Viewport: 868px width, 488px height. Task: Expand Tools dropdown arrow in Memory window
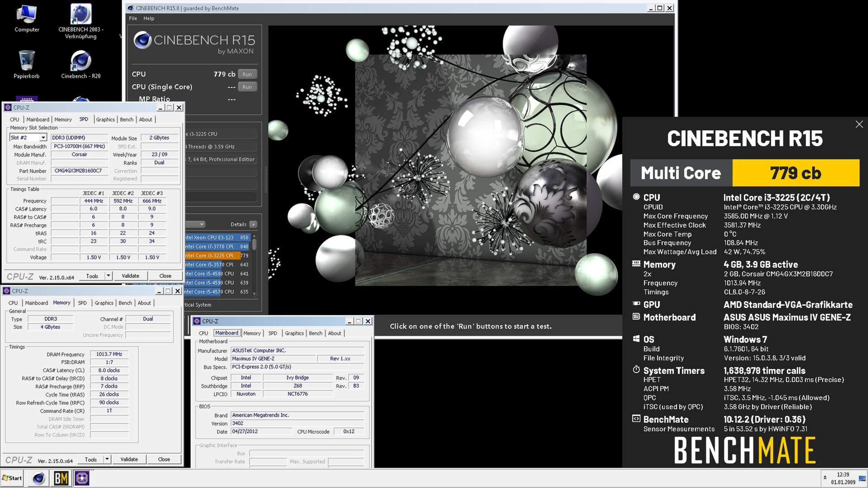107,459
